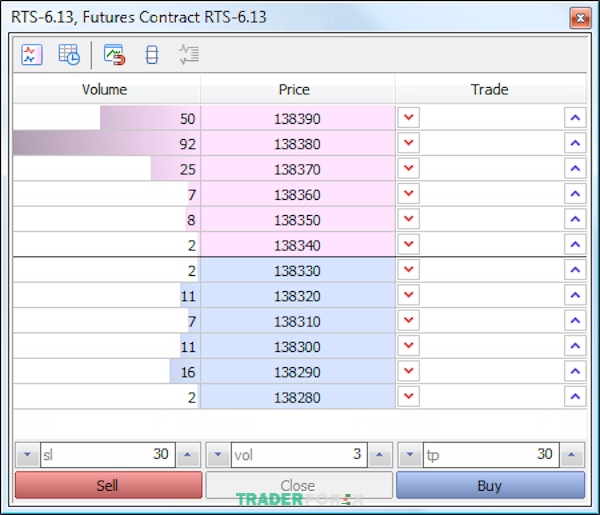Increase the vol volume value
600x515 pixels.
click(380, 455)
